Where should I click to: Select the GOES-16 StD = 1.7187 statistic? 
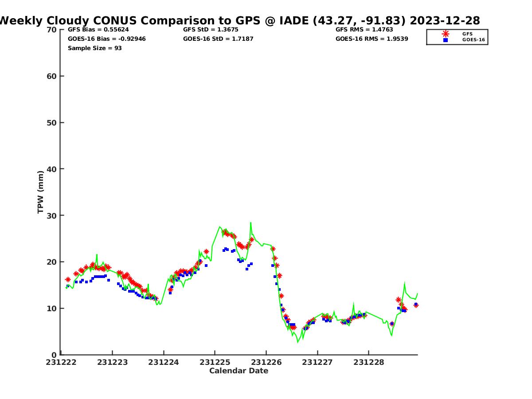pyautogui.click(x=218, y=39)
